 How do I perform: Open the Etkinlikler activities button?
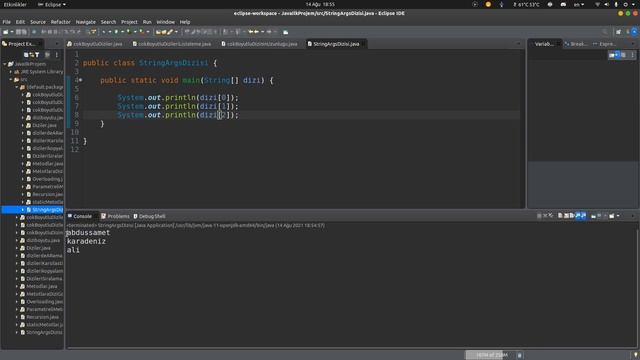pyautogui.click(x=15, y=4)
